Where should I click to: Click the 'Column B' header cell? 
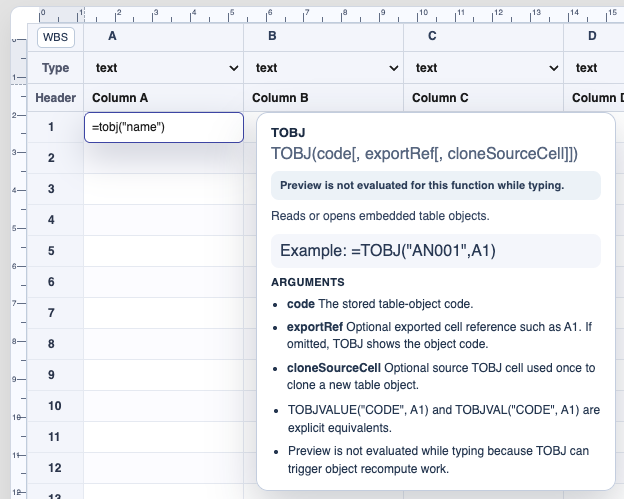click(324, 98)
